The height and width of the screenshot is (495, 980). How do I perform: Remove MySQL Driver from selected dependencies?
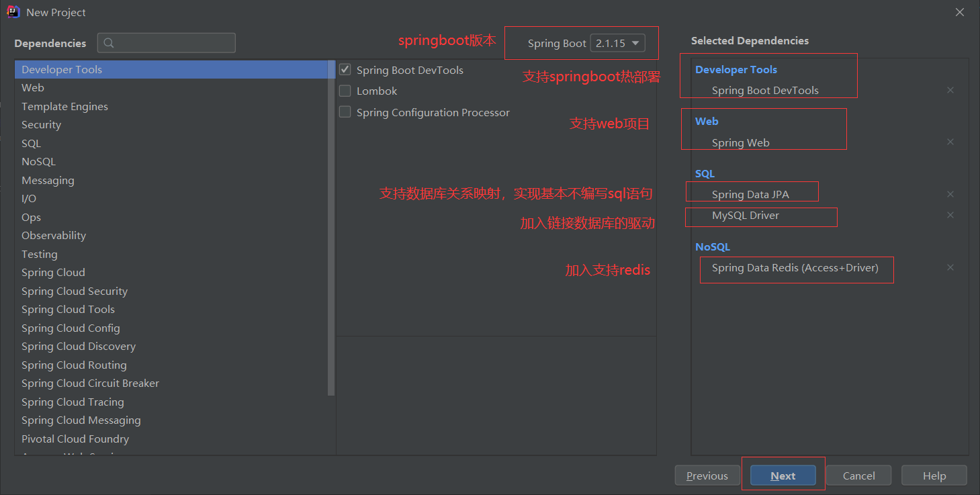coord(950,215)
